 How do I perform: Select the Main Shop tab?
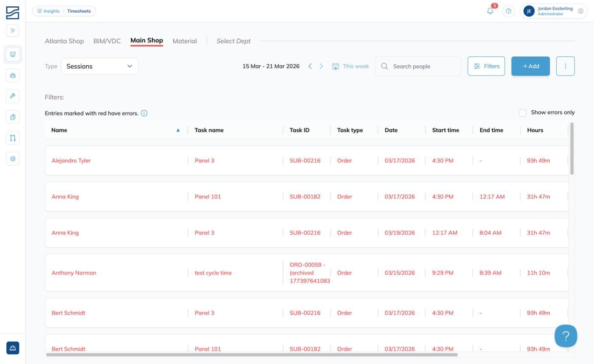[147, 41]
